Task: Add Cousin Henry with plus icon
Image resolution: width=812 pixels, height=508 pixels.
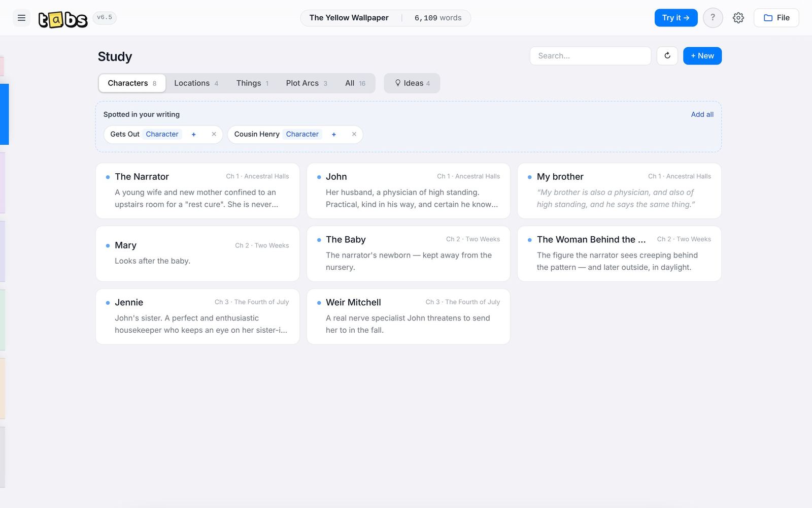Action: pyautogui.click(x=333, y=135)
